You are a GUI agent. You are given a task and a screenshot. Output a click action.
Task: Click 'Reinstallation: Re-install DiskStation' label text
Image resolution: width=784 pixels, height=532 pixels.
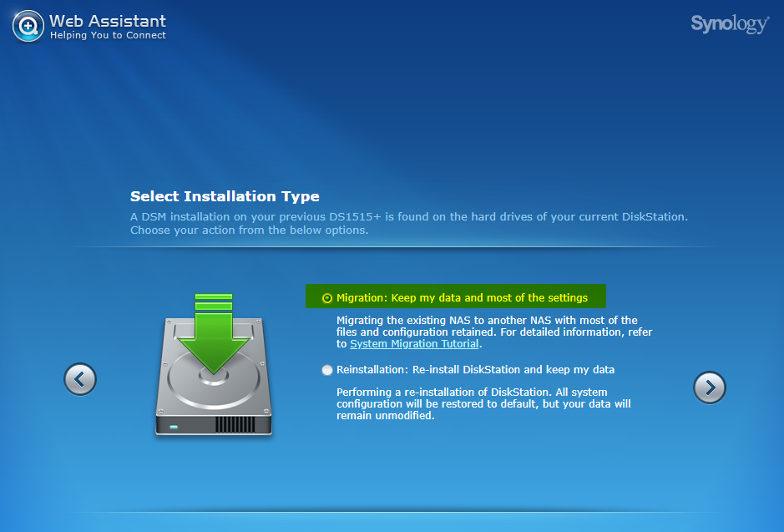coord(475,369)
